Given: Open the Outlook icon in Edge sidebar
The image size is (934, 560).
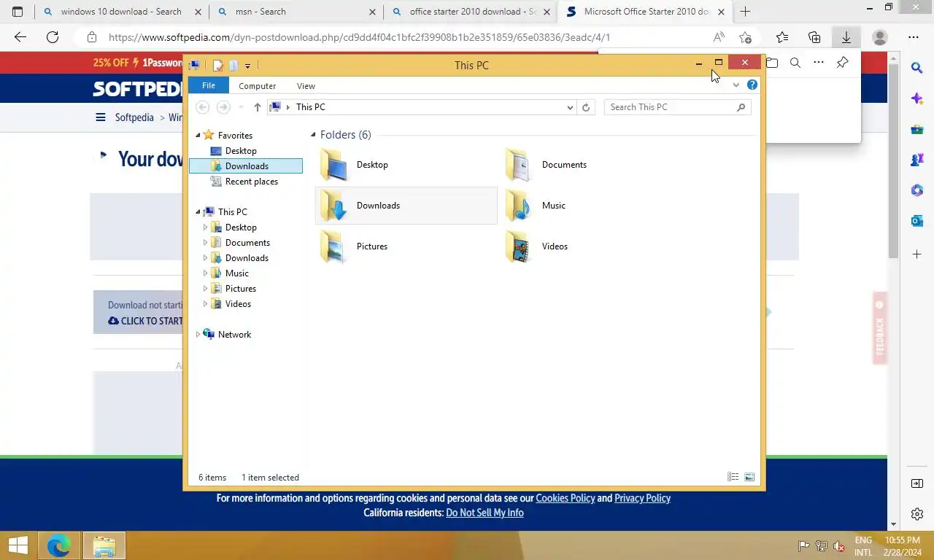Looking at the screenshot, I should (x=917, y=221).
